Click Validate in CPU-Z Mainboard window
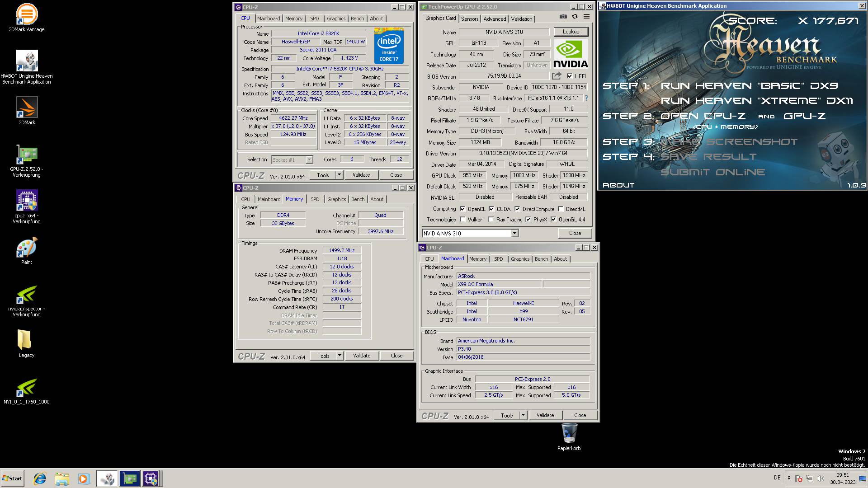This screenshot has height=488, width=868. pos(545,415)
